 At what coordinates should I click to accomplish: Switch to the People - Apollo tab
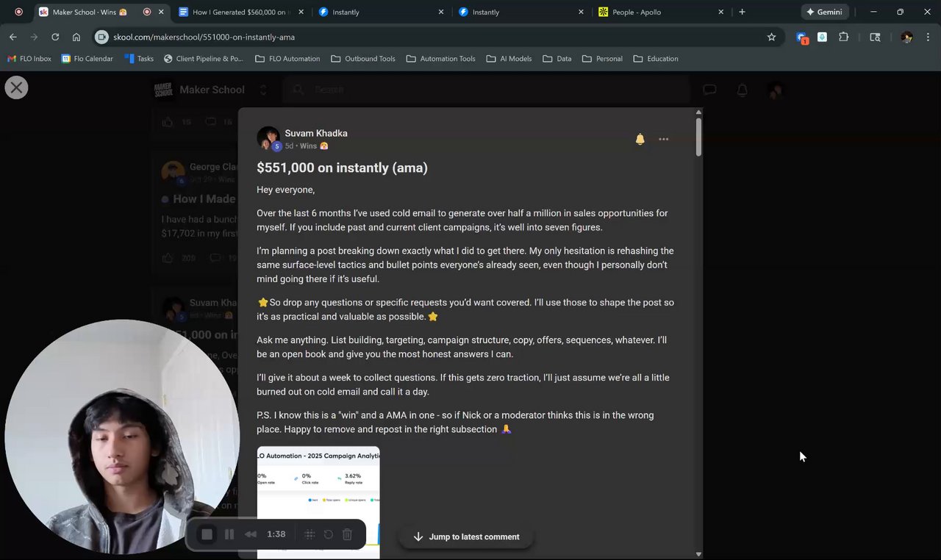click(x=661, y=12)
